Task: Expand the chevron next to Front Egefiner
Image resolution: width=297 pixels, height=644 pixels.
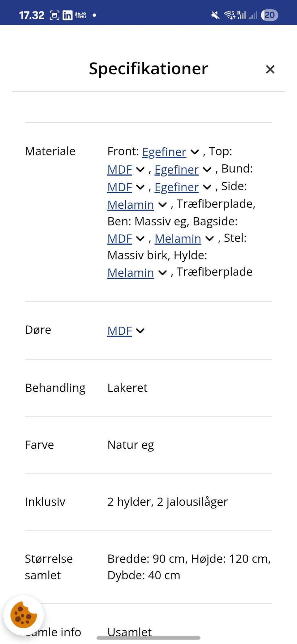Action: (x=195, y=152)
